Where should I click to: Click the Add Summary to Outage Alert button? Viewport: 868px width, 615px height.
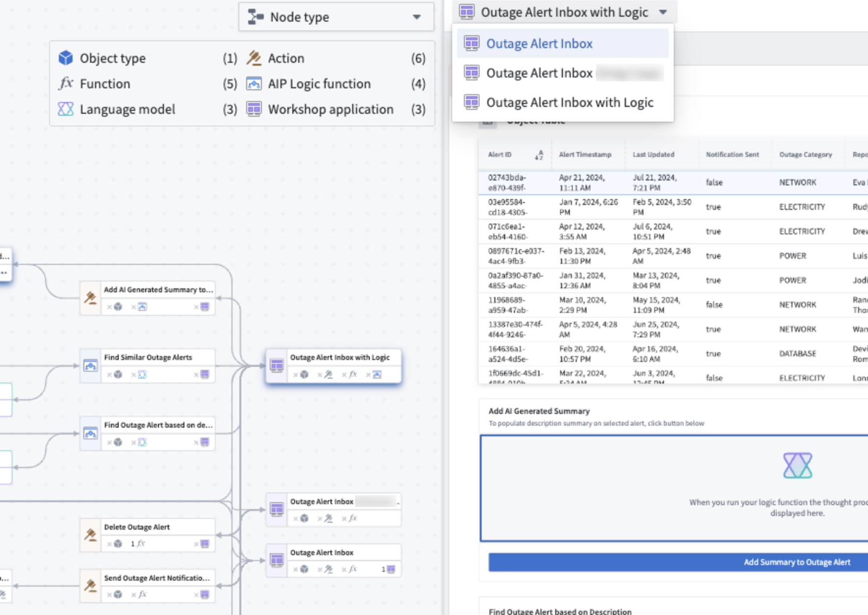click(x=797, y=562)
